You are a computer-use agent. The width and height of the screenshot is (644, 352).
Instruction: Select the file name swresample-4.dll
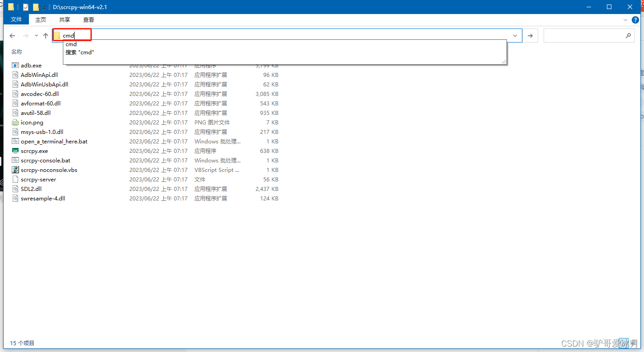[43, 199]
